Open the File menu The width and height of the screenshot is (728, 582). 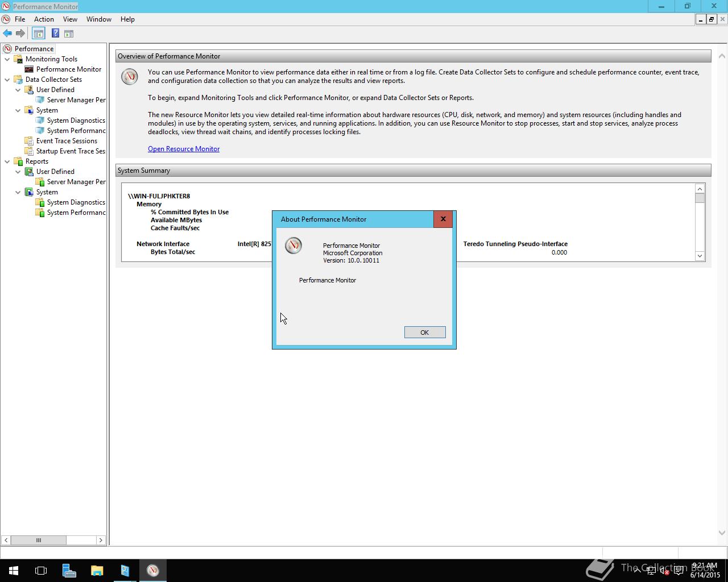[20, 19]
